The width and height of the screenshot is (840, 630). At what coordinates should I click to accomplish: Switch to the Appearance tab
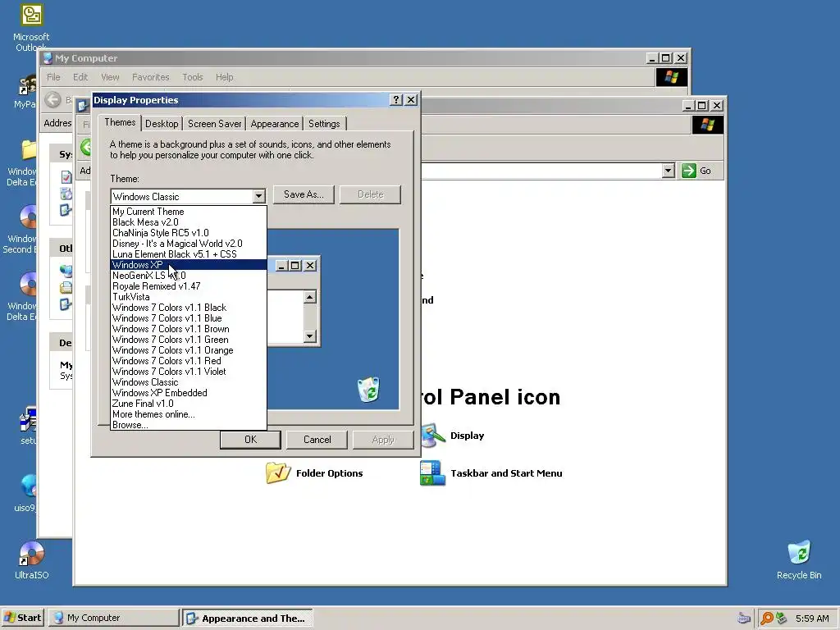pos(274,124)
